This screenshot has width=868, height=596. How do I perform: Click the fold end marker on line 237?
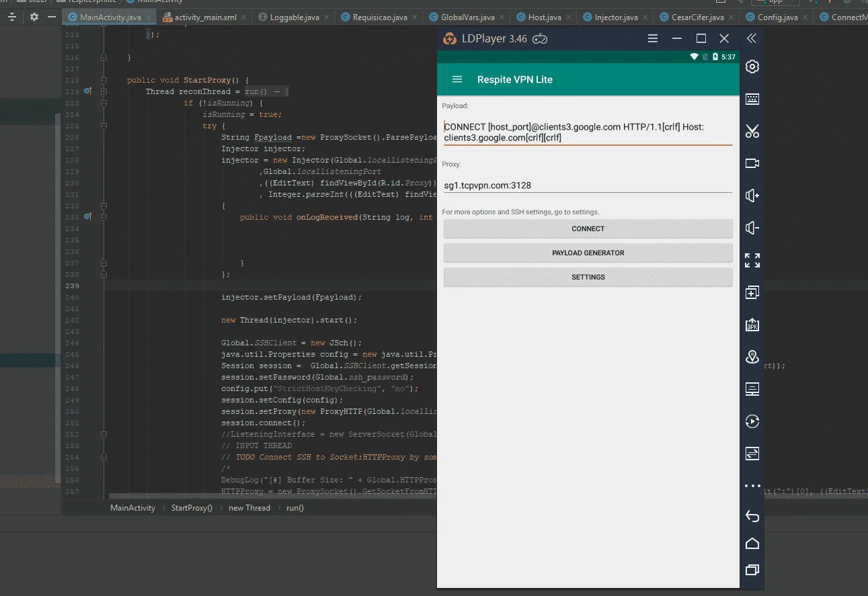(x=104, y=263)
